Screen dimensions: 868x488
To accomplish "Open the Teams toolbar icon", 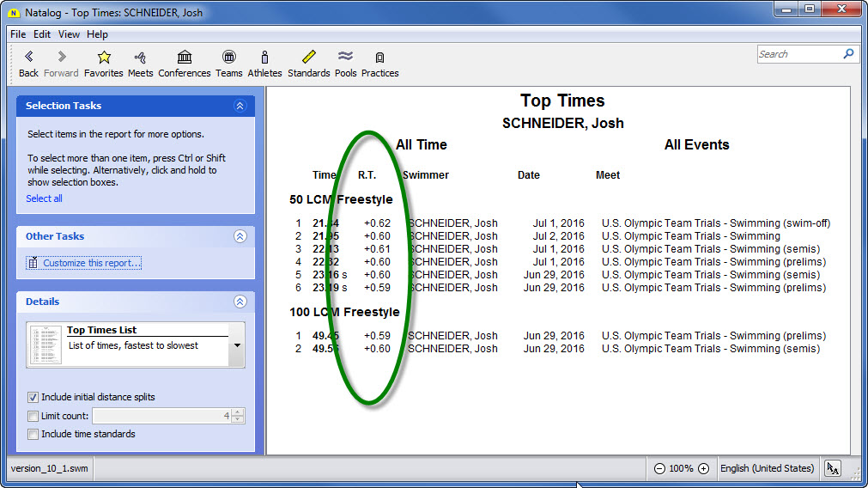I will click(x=228, y=58).
